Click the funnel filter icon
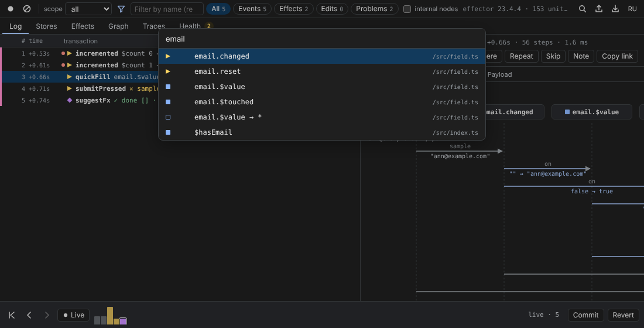 121,9
